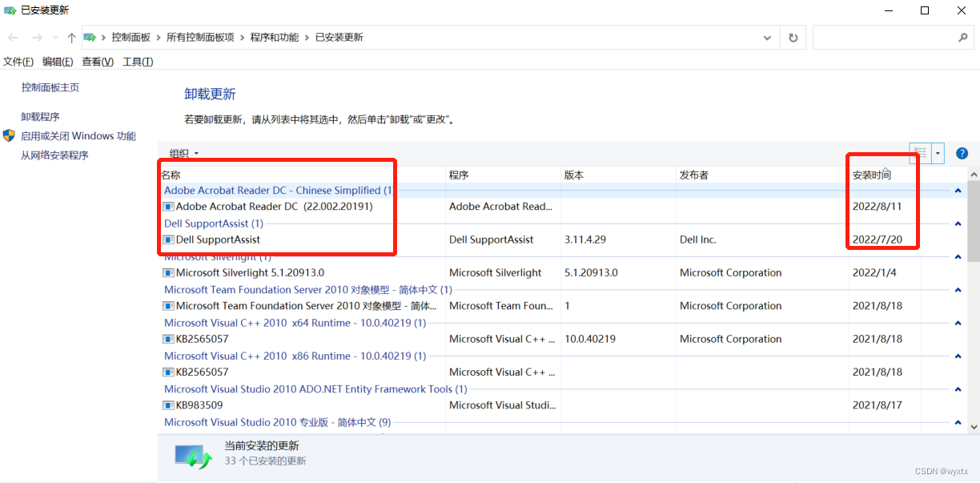Click the Dell Inc. publisher cell
This screenshot has width=980, height=483.
[698, 239]
